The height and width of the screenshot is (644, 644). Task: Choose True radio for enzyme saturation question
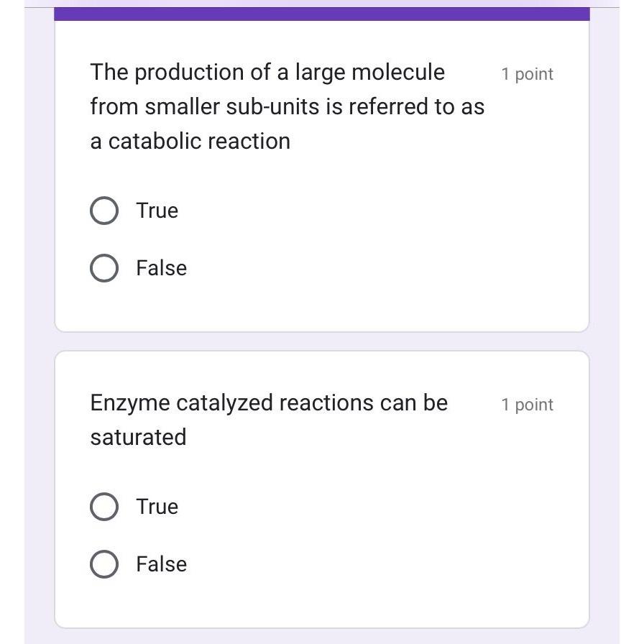[x=104, y=507]
